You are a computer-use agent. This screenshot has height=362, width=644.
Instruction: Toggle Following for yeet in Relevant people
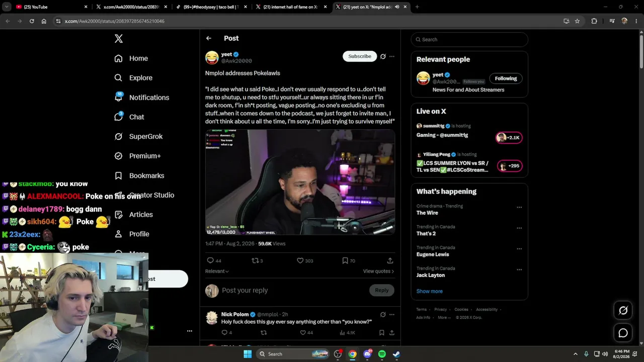coord(506,78)
